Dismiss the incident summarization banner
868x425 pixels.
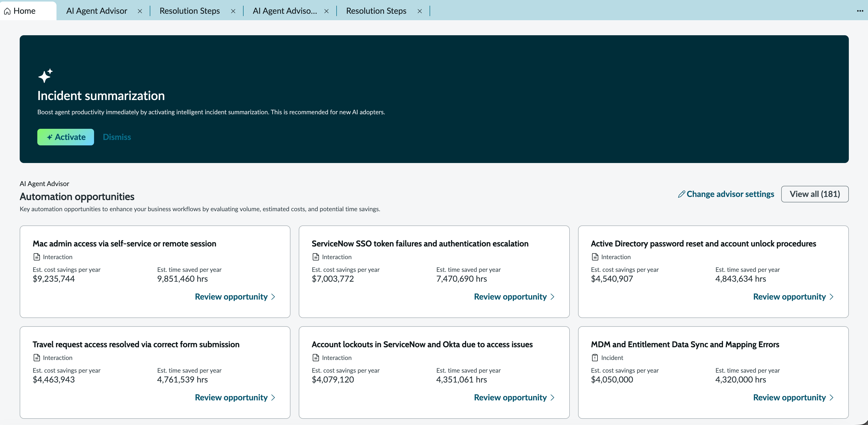pyautogui.click(x=117, y=137)
